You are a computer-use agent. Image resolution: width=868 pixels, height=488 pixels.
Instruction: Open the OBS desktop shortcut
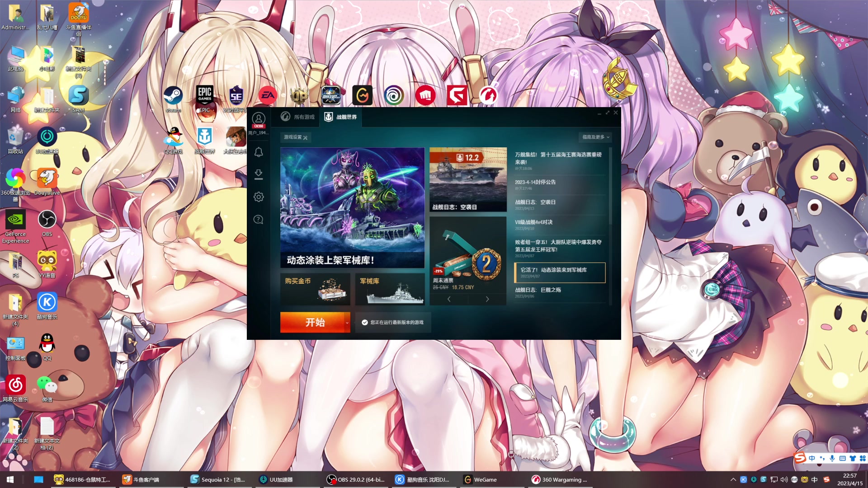[x=47, y=220]
